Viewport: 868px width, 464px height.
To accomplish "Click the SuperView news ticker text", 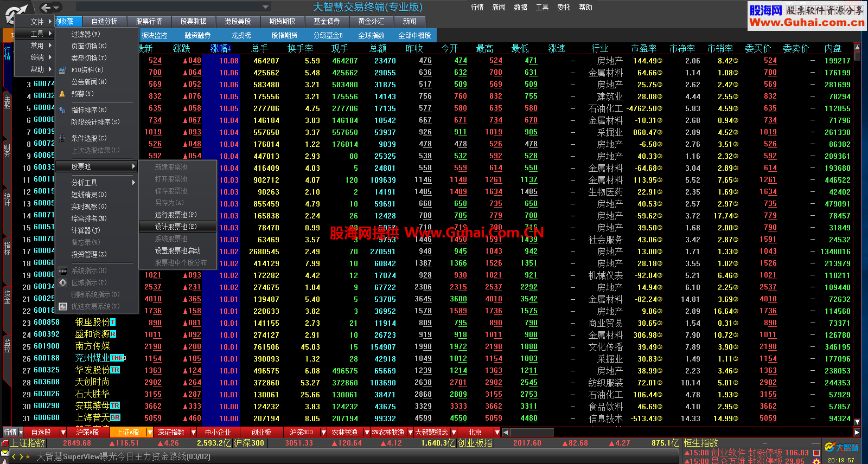I will (123, 457).
